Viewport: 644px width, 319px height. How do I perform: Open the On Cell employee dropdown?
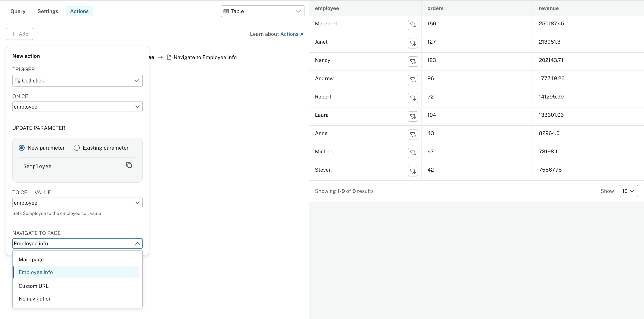click(77, 107)
